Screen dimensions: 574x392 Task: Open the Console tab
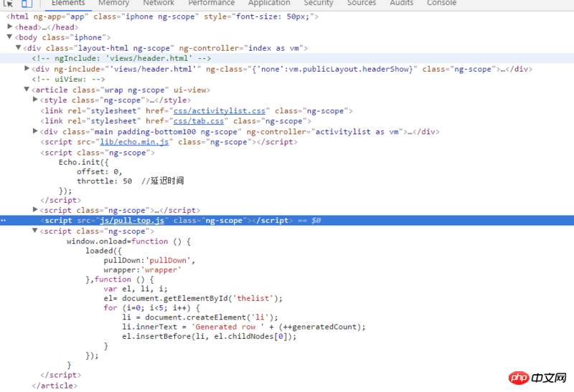coord(441,3)
